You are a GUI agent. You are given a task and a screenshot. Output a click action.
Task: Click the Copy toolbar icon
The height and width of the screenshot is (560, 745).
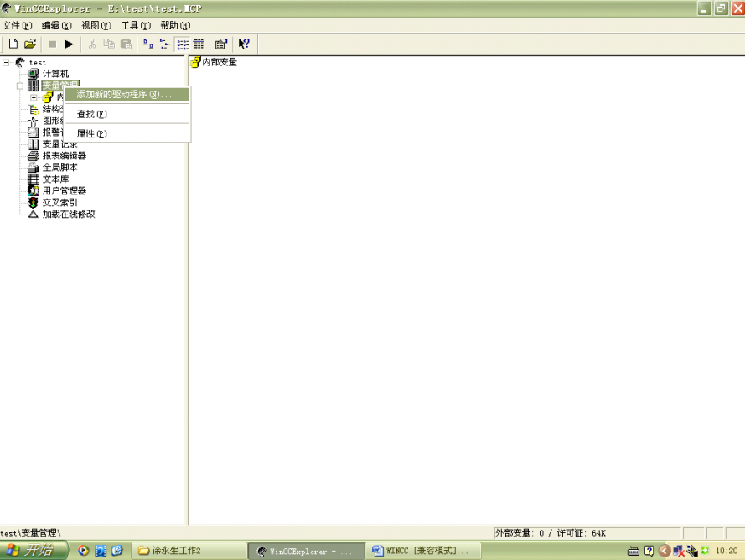click(109, 44)
